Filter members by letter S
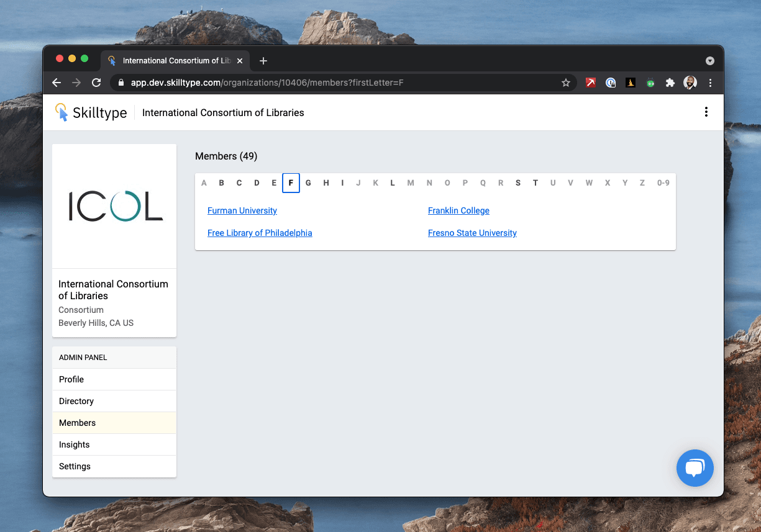761x532 pixels. [x=517, y=183]
